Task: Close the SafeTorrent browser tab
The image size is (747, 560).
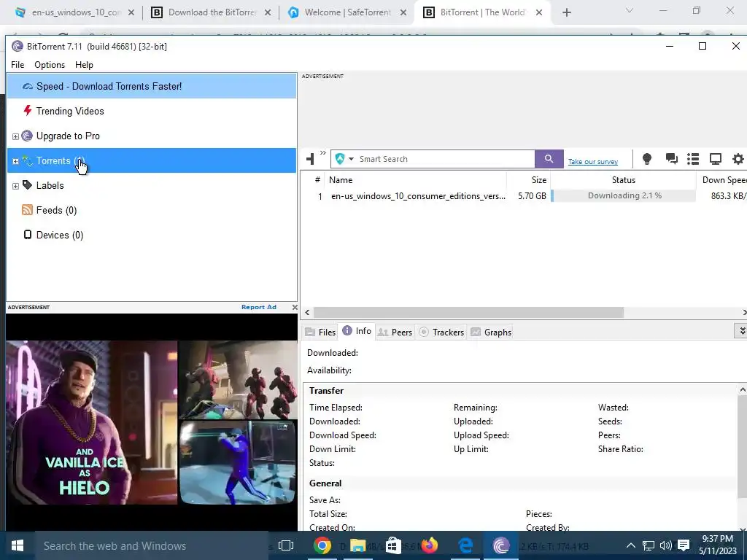Action: click(403, 13)
